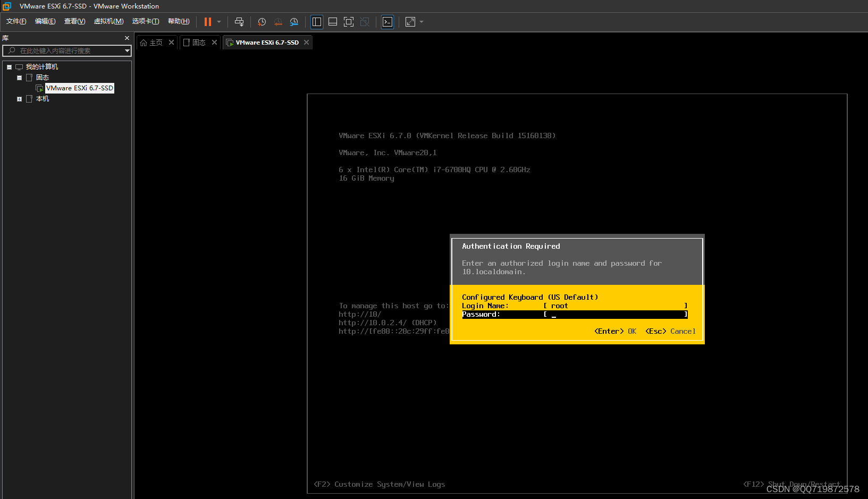The height and width of the screenshot is (499, 868).
Task: Open the 查看(V) menu
Action: (x=74, y=21)
